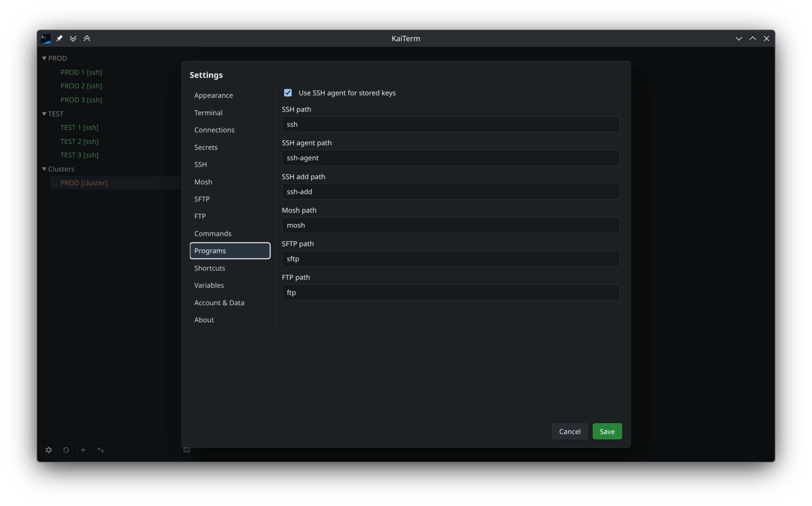
Task: Collapse the Clusters group
Action: 44,169
